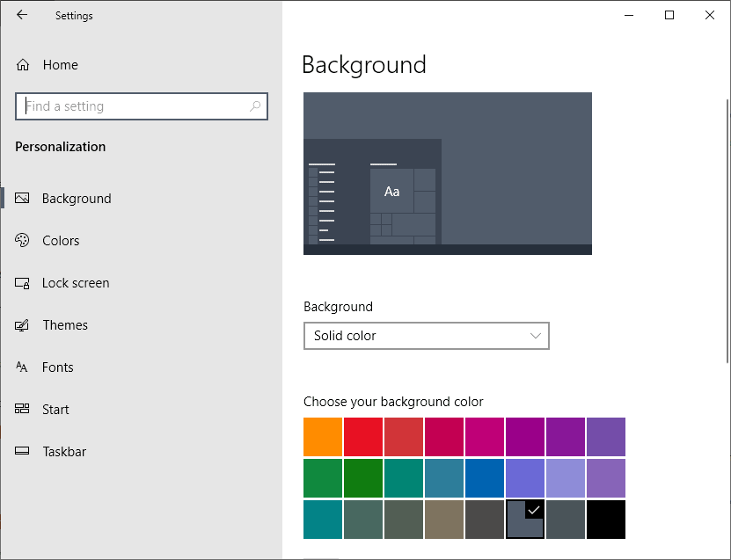Image resolution: width=731 pixels, height=560 pixels.
Task: Click the Start tiles icon in sidebar
Action: [21, 409]
